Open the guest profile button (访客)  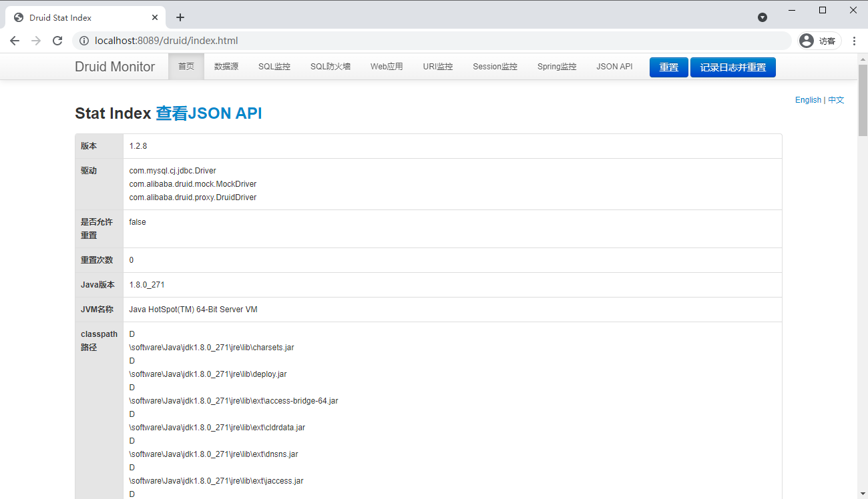[819, 41]
